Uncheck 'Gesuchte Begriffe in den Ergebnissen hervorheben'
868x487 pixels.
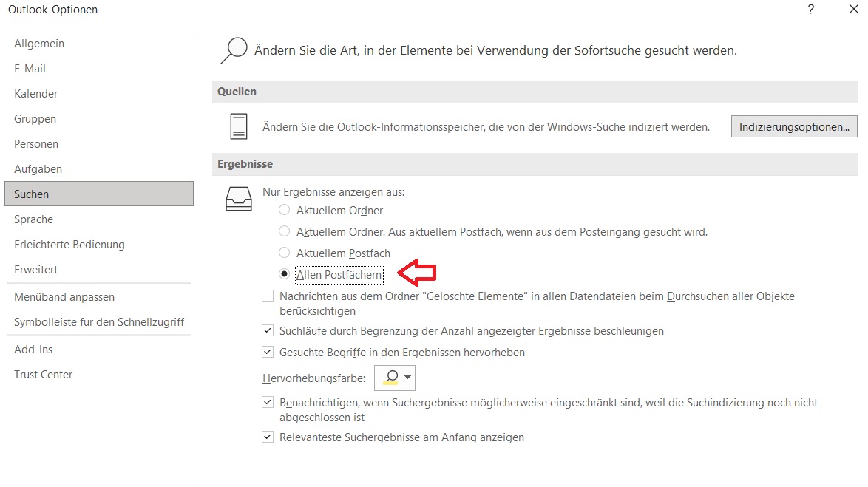point(268,352)
